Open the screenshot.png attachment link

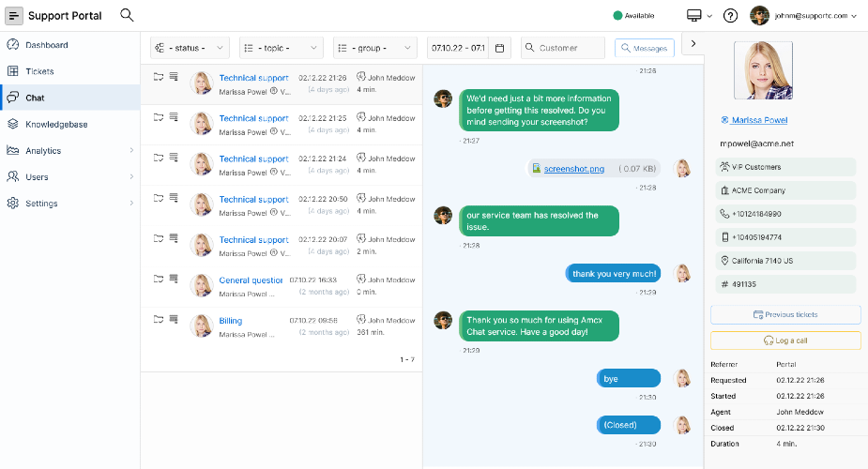click(x=573, y=169)
